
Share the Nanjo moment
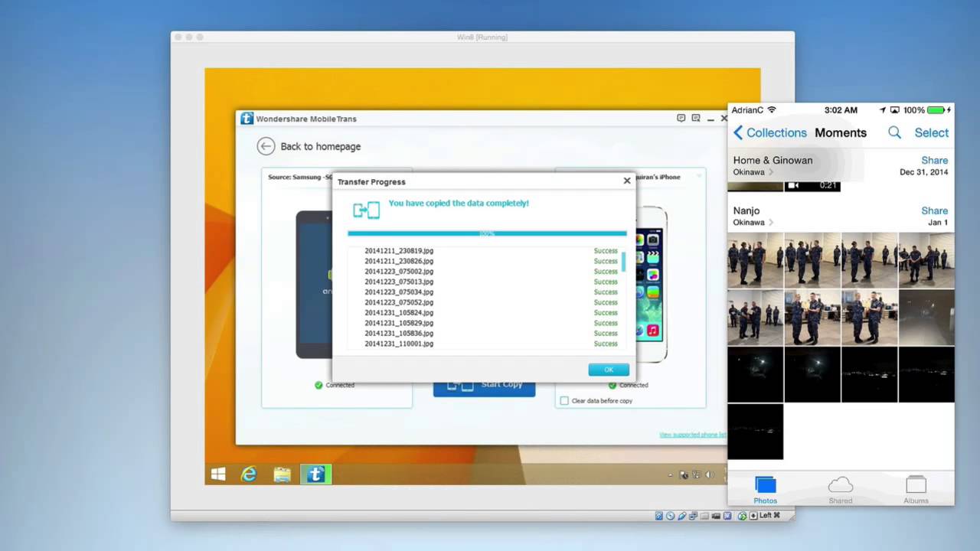(935, 210)
